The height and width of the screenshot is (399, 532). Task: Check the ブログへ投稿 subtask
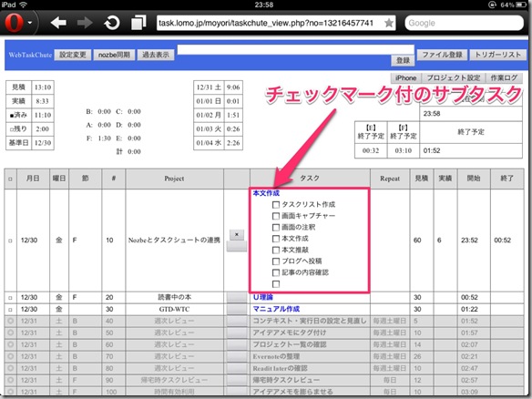(x=276, y=261)
